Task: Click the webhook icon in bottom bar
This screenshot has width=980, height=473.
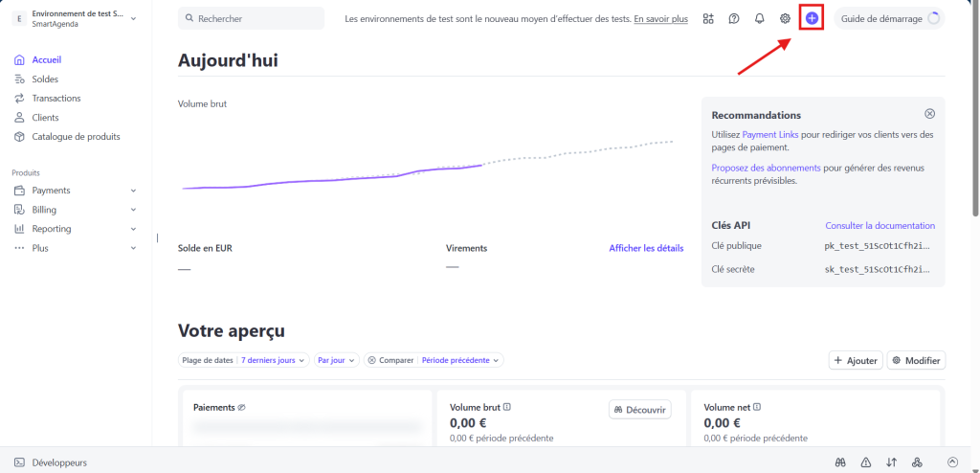Action: [x=917, y=462]
